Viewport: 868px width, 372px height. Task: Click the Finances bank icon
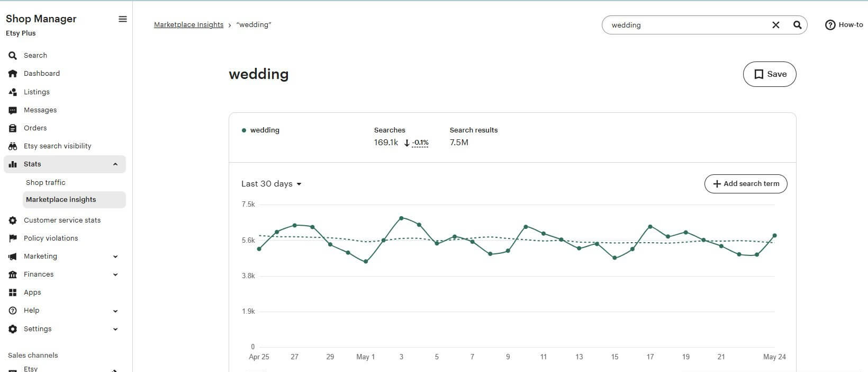(13, 274)
